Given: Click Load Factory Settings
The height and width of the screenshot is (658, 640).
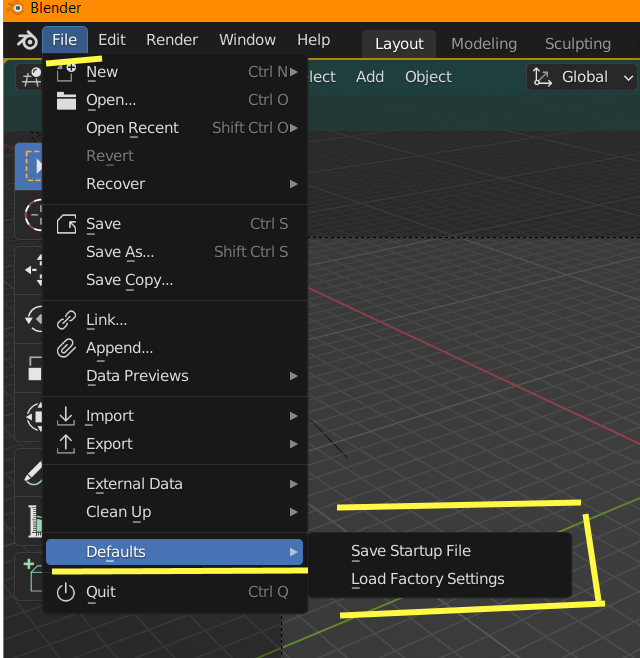Looking at the screenshot, I should click(440, 579).
